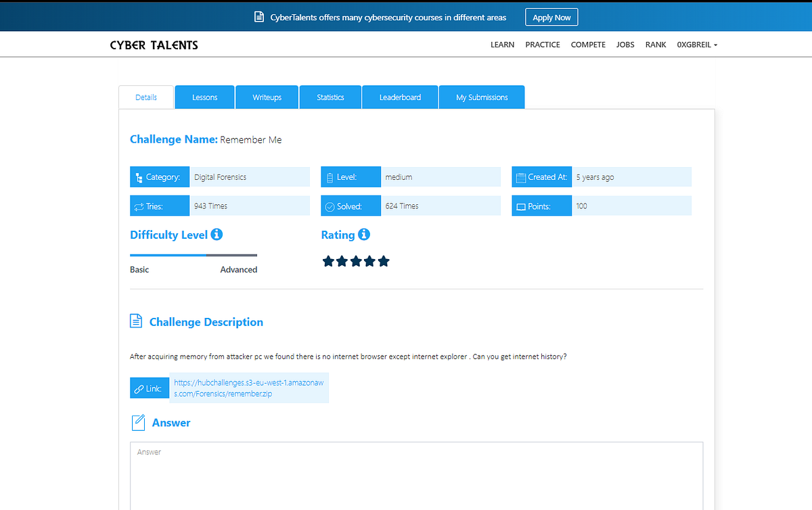
Task: Expand the 0XGBREIL user dropdown
Action: (697, 45)
